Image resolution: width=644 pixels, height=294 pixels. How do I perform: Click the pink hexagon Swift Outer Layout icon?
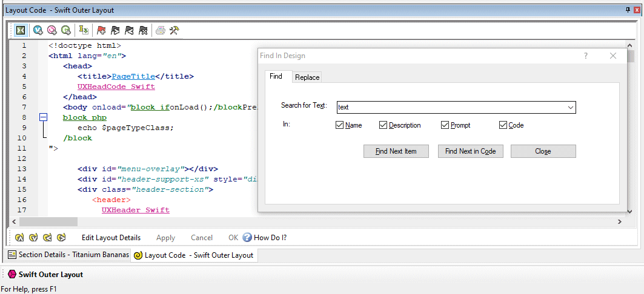(x=12, y=274)
